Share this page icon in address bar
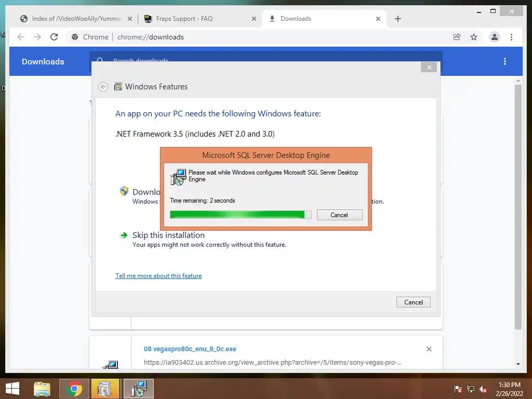The height and width of the screenshot is (399, 532). tap(457, 37)
